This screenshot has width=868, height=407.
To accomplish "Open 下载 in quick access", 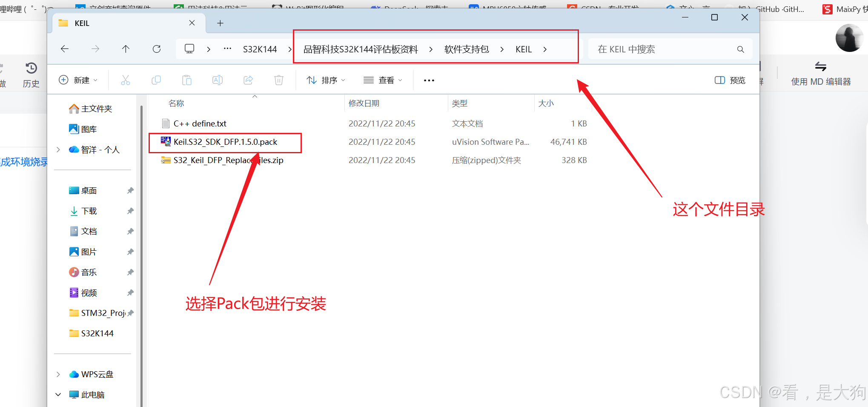I will [89, 211].
